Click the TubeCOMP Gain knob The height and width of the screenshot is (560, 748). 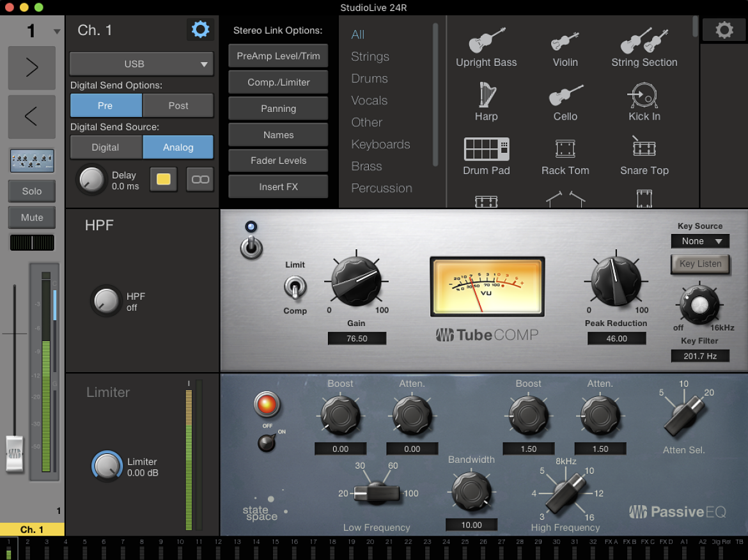tap(356, 281)
